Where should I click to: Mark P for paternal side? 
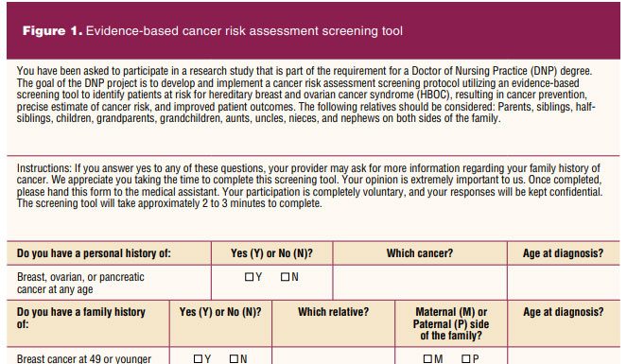click(465, 359)
